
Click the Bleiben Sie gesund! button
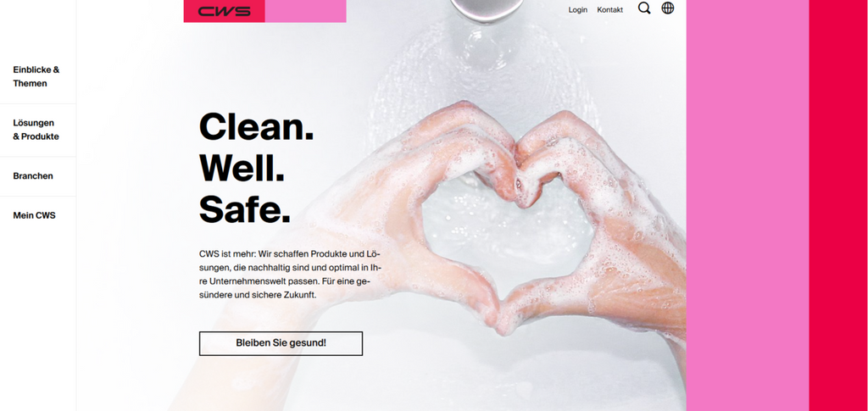[281, 343]
